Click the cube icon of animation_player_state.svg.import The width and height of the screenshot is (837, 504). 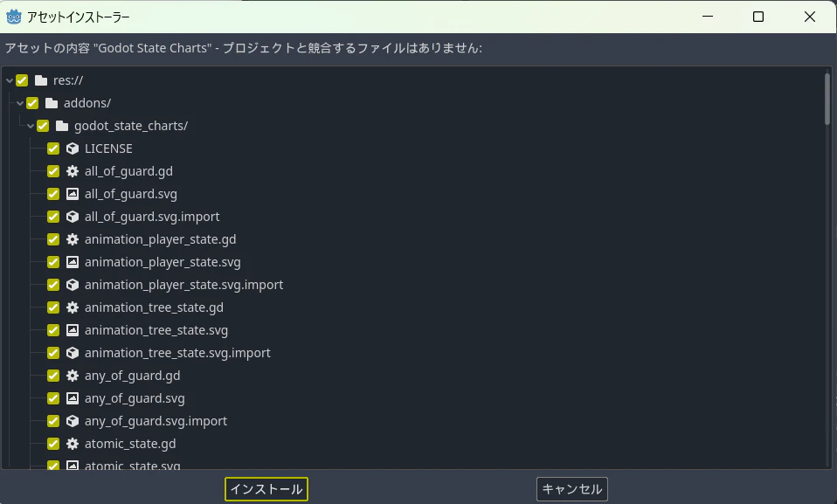tap(73, 285)
